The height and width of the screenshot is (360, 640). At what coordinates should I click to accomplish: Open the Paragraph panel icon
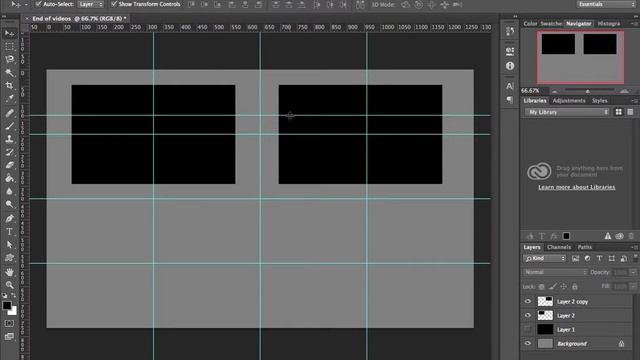510,100
